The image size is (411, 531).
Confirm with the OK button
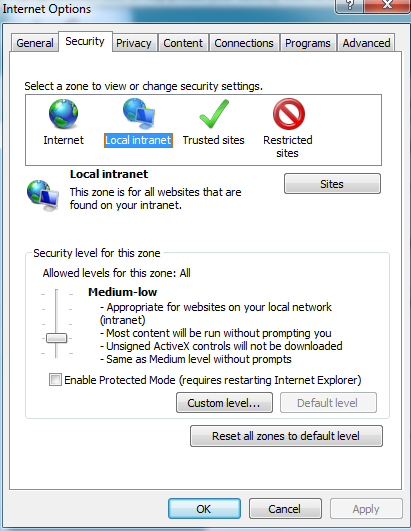pos(204,509)
